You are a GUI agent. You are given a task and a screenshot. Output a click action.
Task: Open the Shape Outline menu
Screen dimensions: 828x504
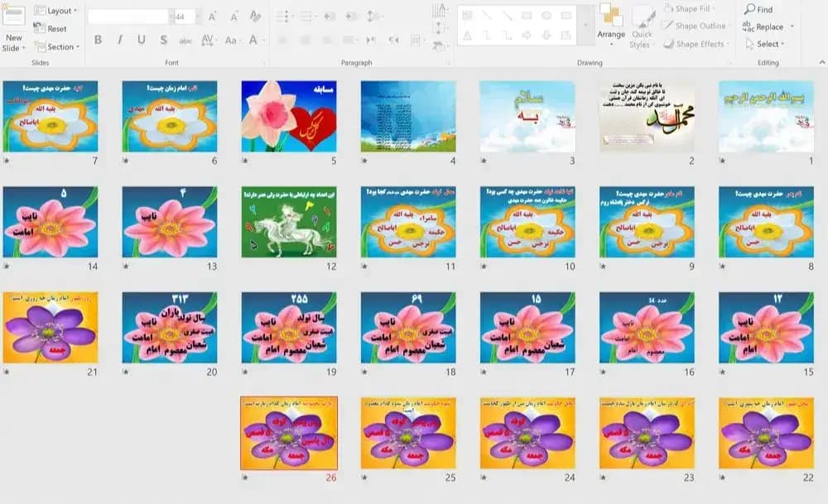coord(696,26)
